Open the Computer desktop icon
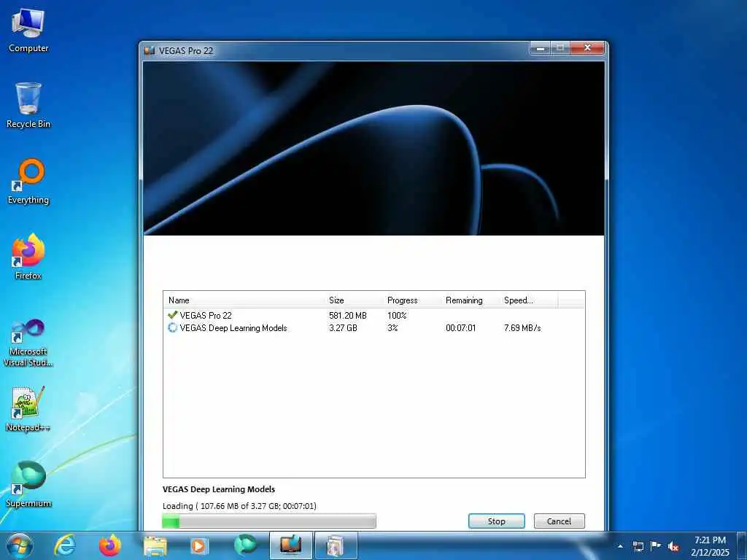The width and height of the screenshot is (747, 560). [28, 31]
